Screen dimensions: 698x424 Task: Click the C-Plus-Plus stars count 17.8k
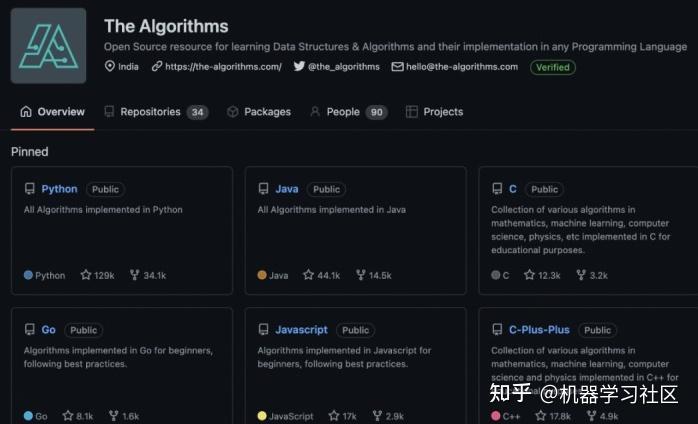552,416
